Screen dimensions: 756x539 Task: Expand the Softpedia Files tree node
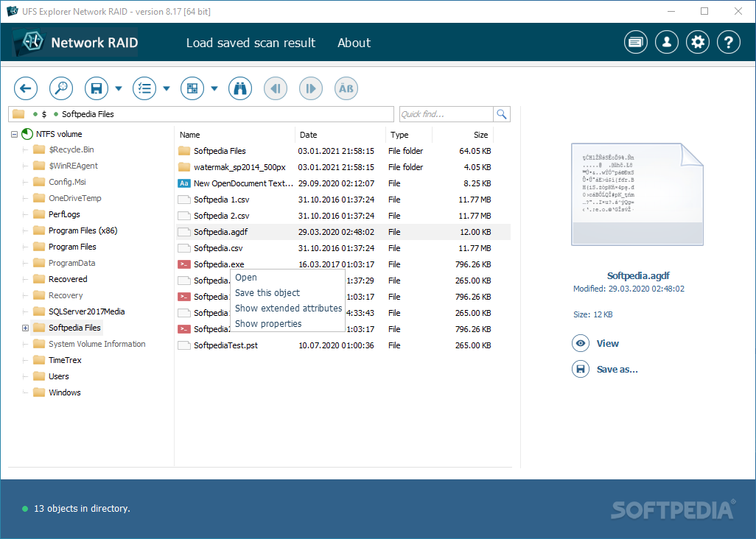(x=26, y=328)
